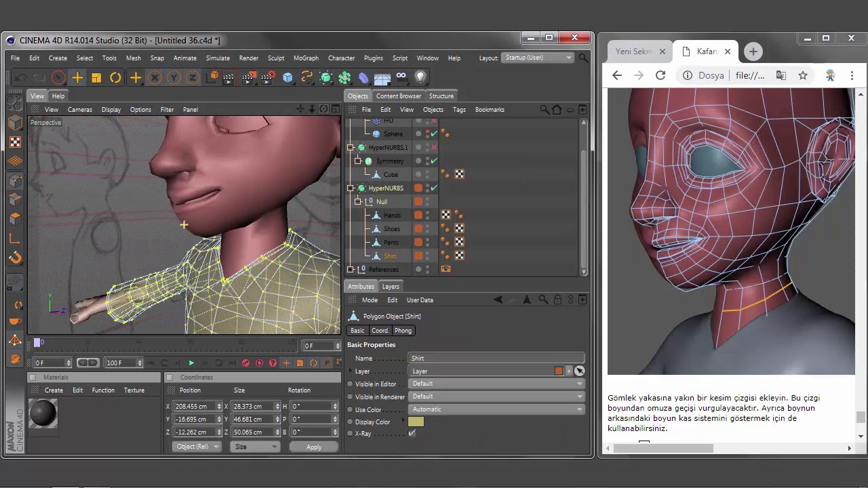The image size is (868, 488).
Task: Open the MoGraph menu
Action: pos(306,58)
